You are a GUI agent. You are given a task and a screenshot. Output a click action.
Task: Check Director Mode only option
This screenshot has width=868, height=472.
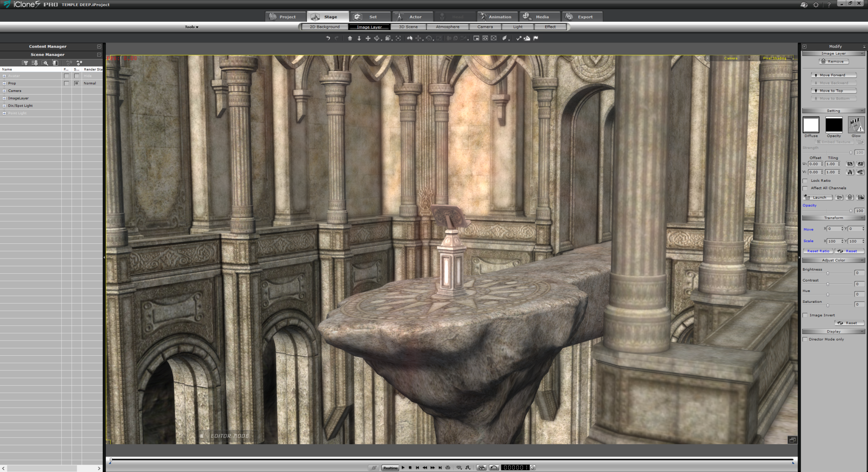805,339
